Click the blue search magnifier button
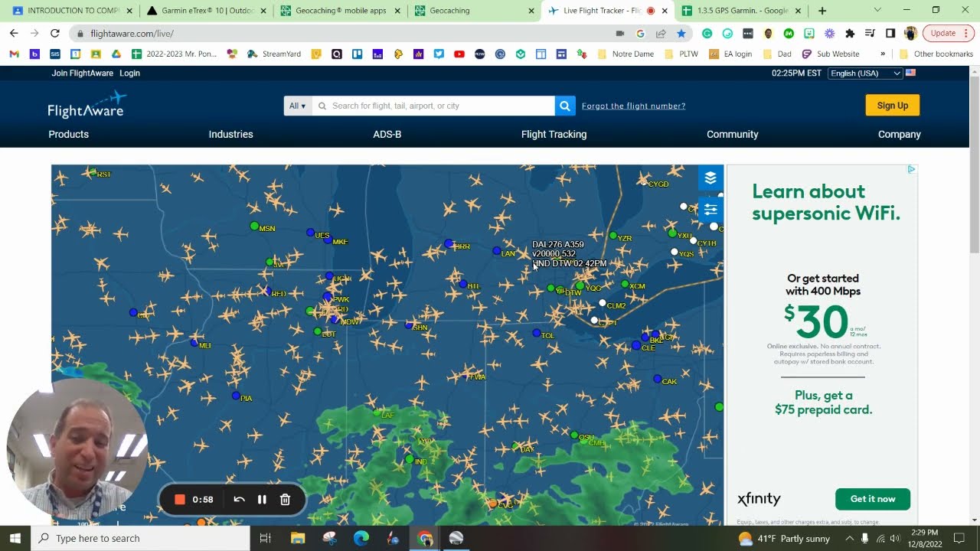The height and width of the screenshot is (551, 980). tap(565, 106)
